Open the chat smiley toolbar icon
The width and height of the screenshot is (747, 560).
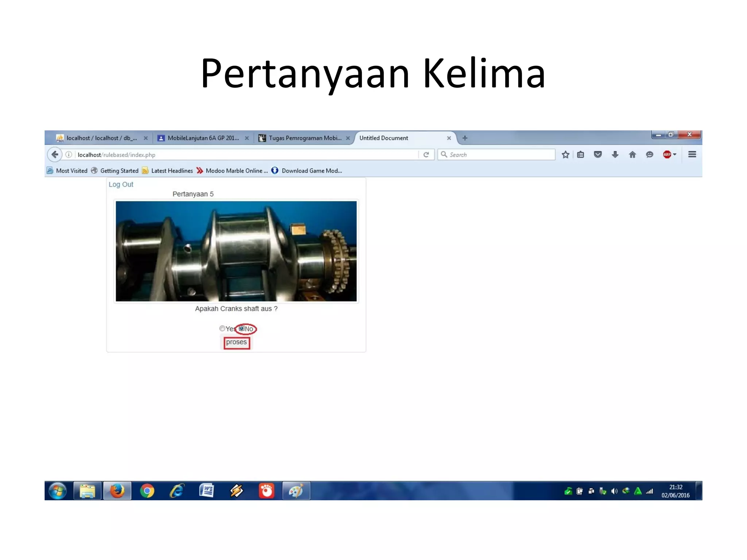point(650,155)
